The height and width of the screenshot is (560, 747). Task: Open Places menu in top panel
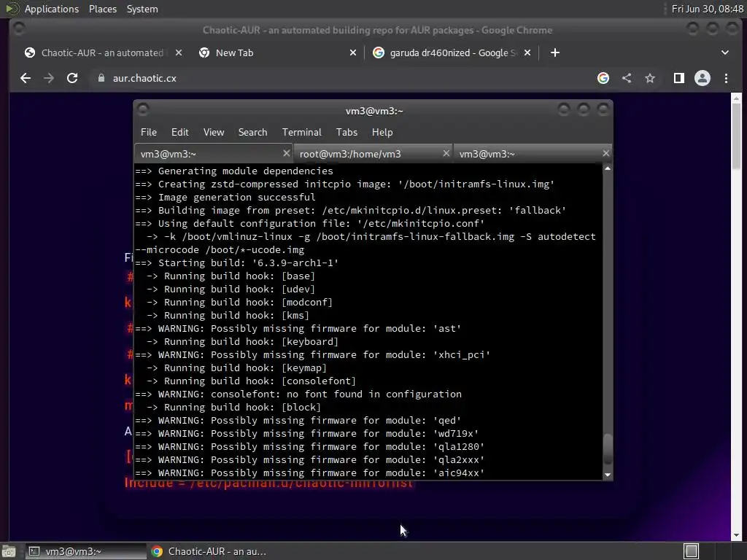coord(102,9)
